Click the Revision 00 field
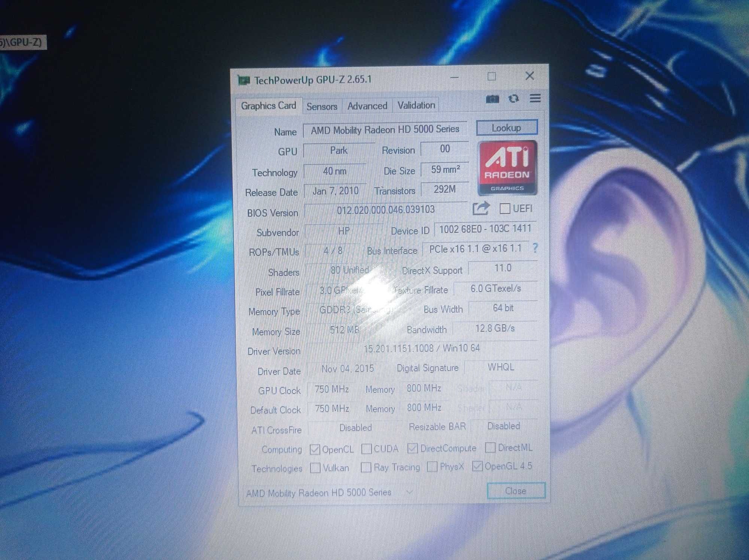 click(445, 149)
